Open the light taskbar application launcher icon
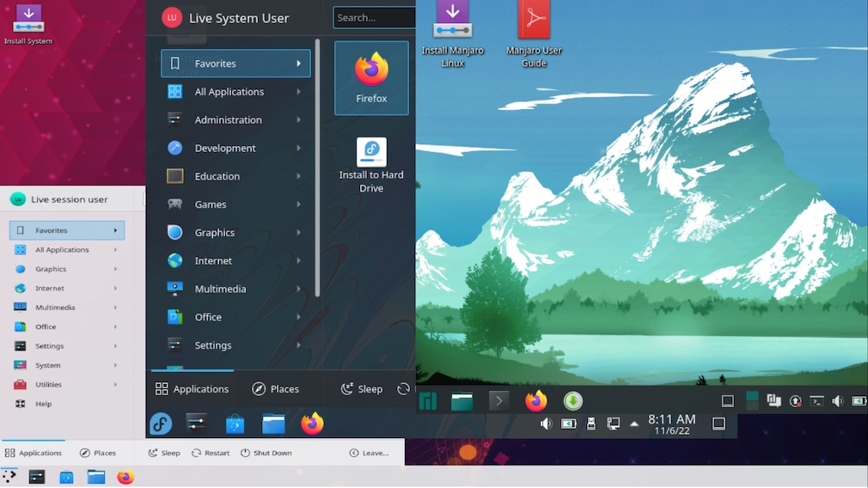Image resolution: width=868 pixels, height=488 pixels. tap(9, 476)
